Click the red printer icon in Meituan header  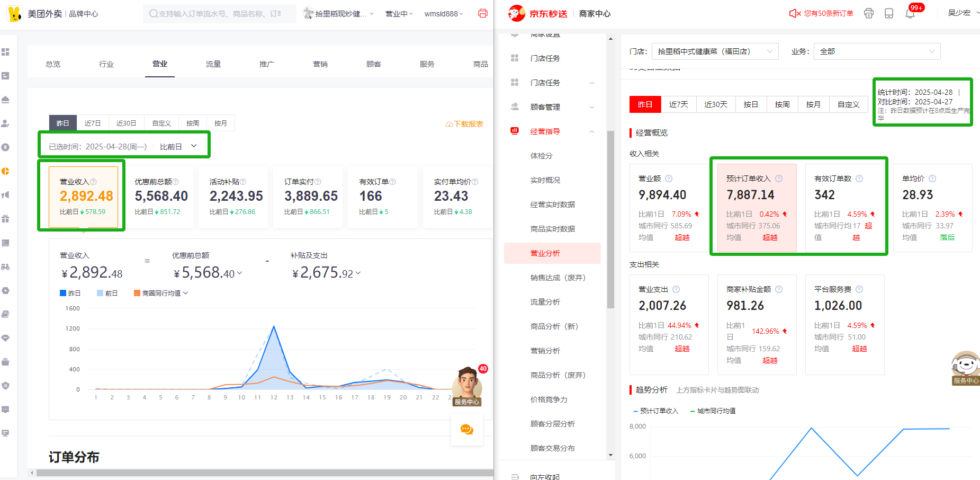pyautogui.click(x=482, y=13)
